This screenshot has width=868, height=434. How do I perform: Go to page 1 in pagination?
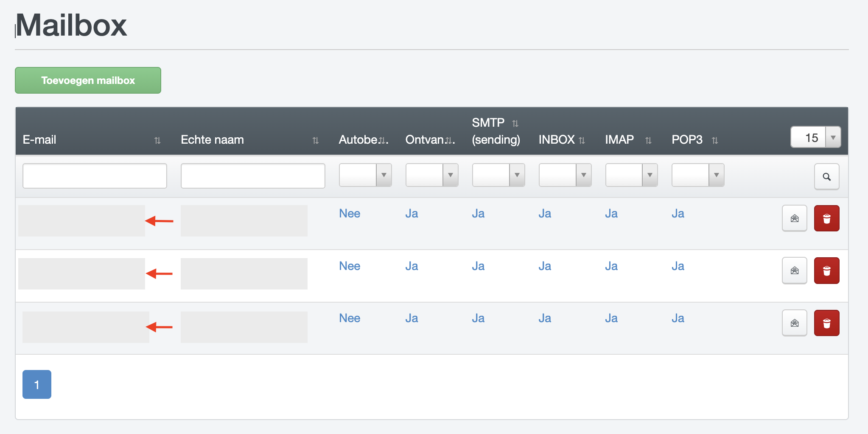37,384
